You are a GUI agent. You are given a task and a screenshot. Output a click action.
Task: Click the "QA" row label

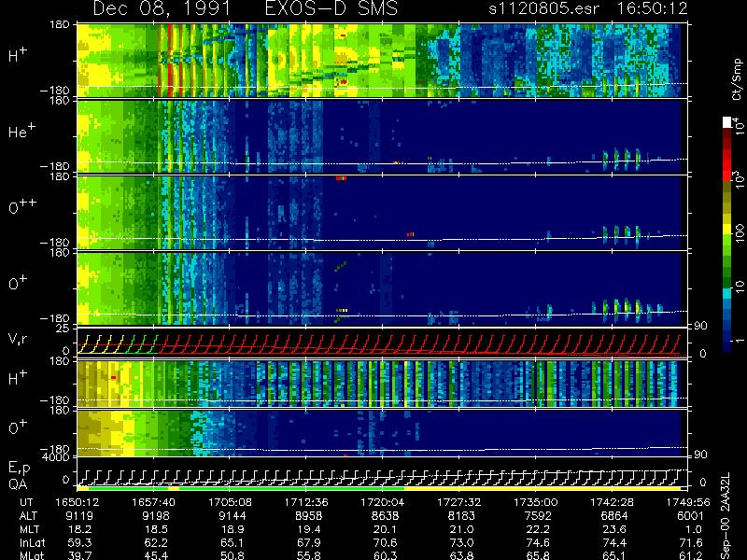(18, 483)
